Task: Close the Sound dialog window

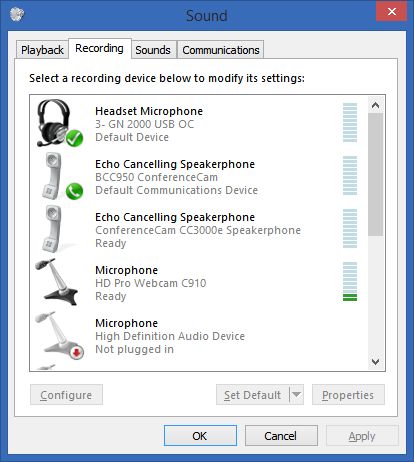Action: (392, 11)
